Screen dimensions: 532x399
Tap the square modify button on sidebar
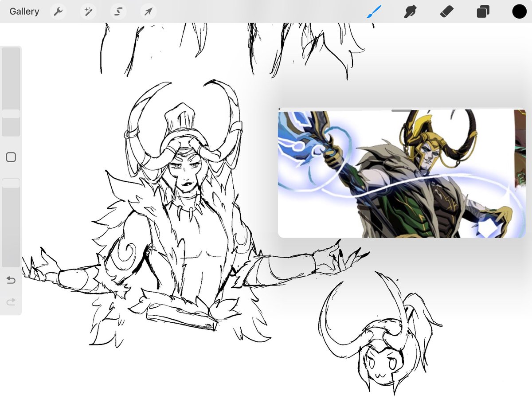pos(11,157)
